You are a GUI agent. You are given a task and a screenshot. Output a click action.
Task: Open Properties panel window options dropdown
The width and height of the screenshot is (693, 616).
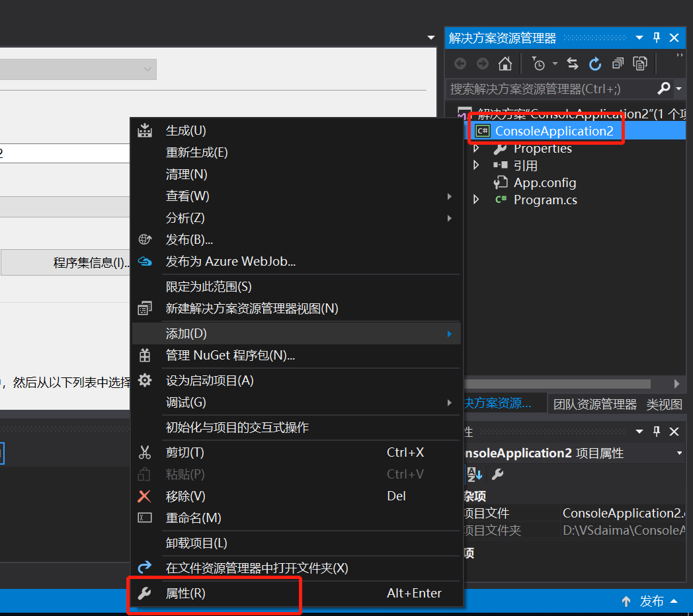tap(639, 432)
